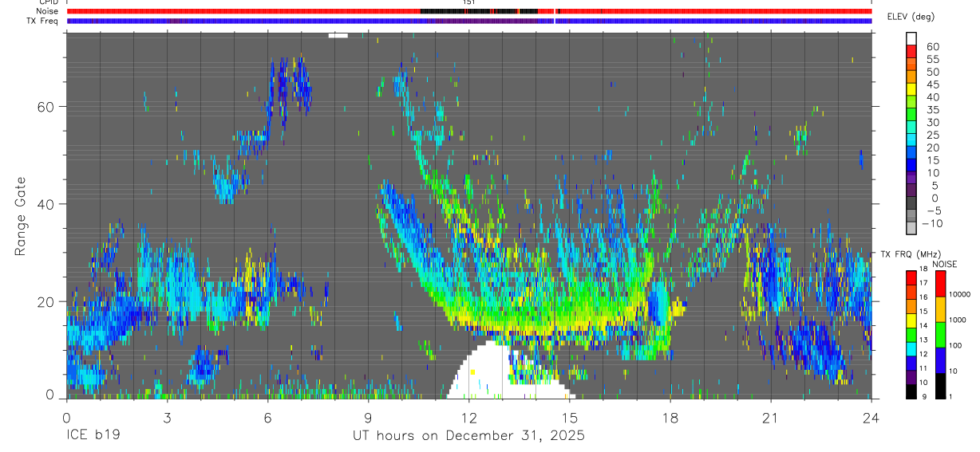This screenshot has height=452, width=980.
Task: Select the red top segment of the TX FRQ color bar
Action: click(911, 277)
